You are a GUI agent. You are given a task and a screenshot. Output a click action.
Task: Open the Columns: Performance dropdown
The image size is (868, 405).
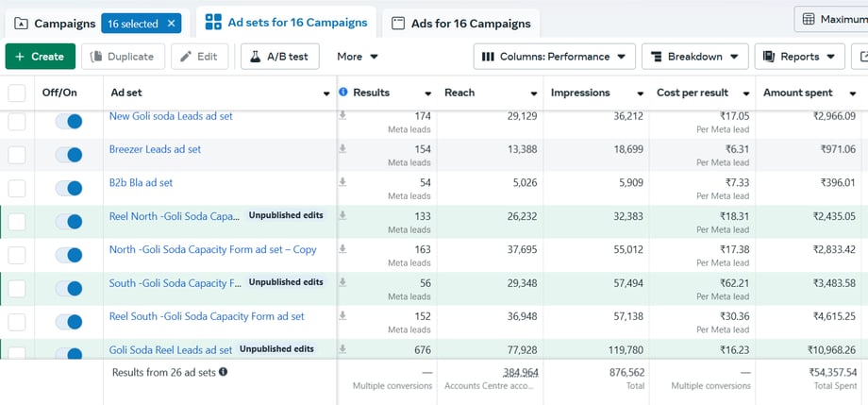(553, 57)
